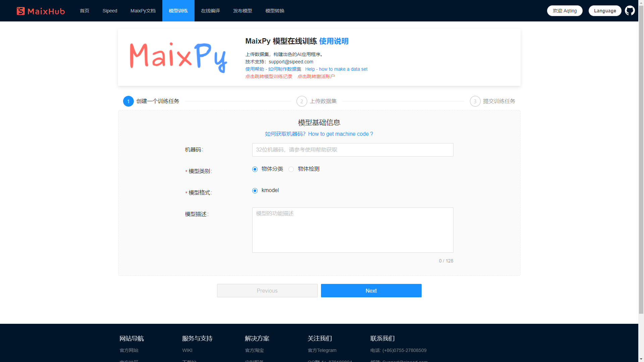
Task: Click the 关注我们 footer heading
Action: tap(320, 339)
